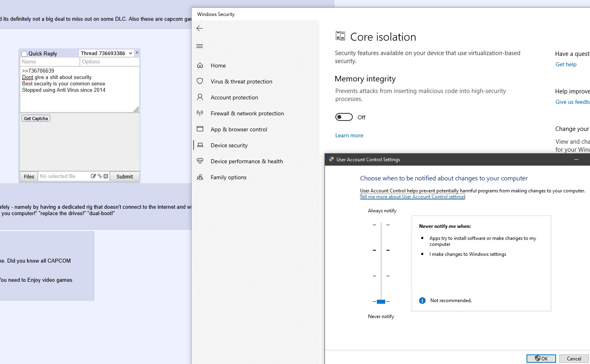Click the Off label beside Memory integrity switch
The image size is (590, 364).
[362, 117]
